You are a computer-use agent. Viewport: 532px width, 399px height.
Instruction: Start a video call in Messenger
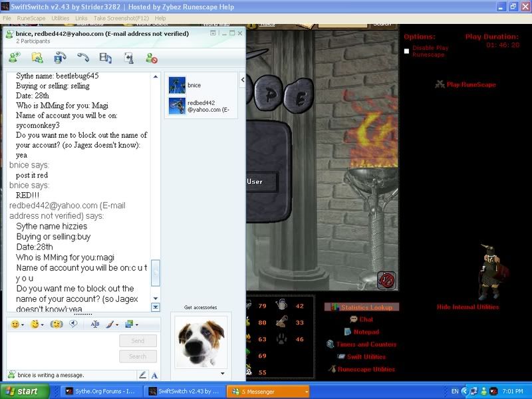pyautogui.click(x=60, y=58)
